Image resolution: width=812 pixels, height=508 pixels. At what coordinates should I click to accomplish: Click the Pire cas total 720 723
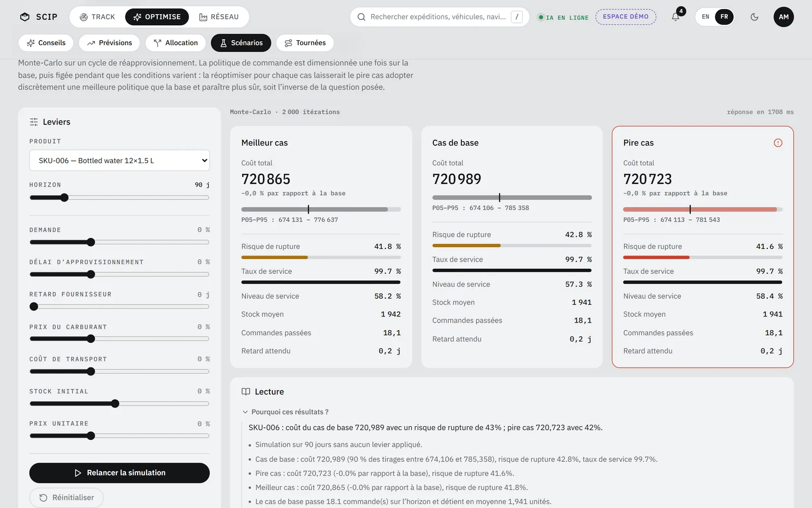(648, 179)
